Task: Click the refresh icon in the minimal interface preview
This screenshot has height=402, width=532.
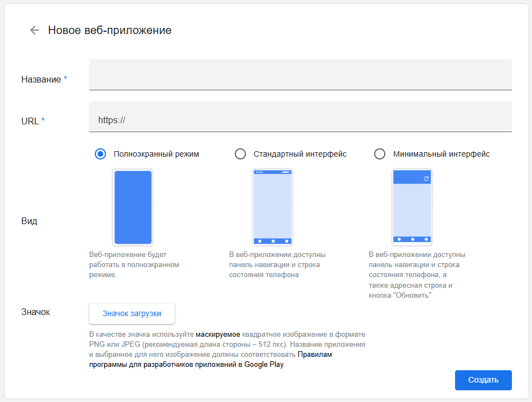Action: click(x=426, y=178)
